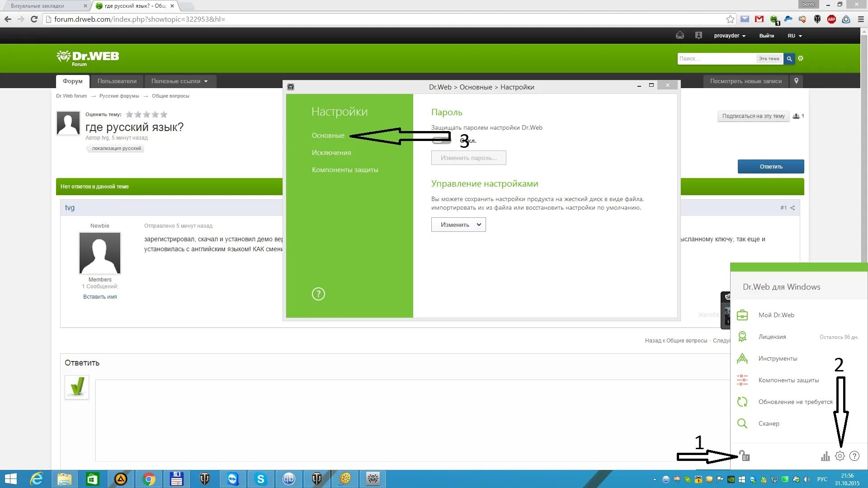Screen dimensions: 868x488
Task: Click Подписаться на эту тему button
Action: coord(753,116)
